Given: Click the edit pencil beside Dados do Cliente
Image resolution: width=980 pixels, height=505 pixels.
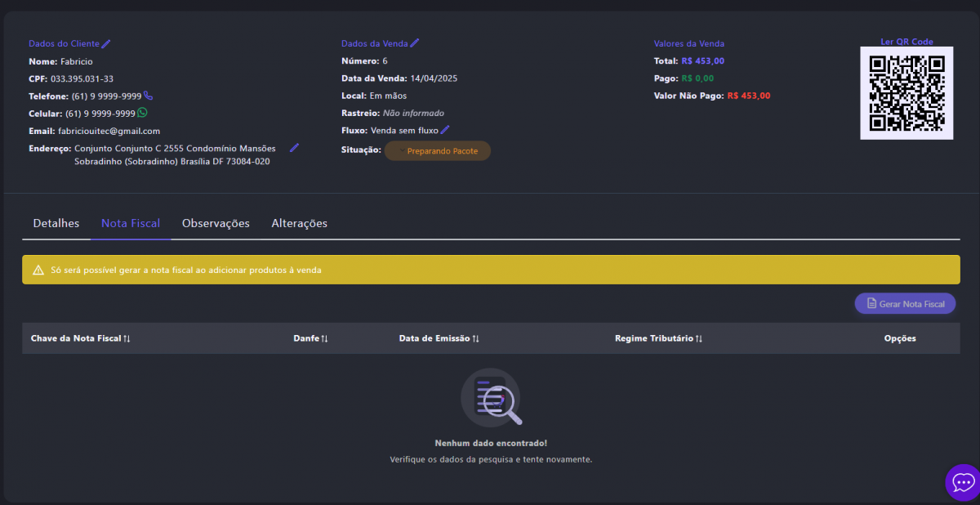Looking at the screenshot, I should [106, 43].
